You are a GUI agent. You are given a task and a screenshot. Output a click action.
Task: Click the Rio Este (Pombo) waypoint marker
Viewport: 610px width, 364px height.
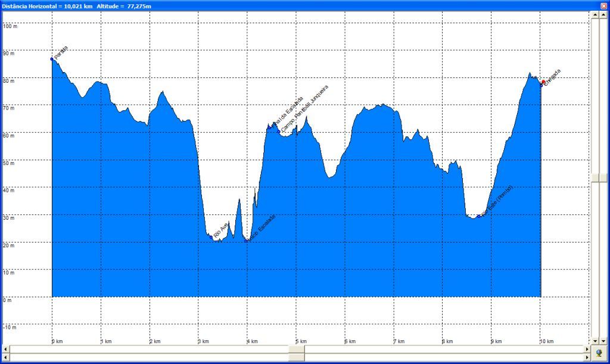pyautogui.click(x=479, y=216)
